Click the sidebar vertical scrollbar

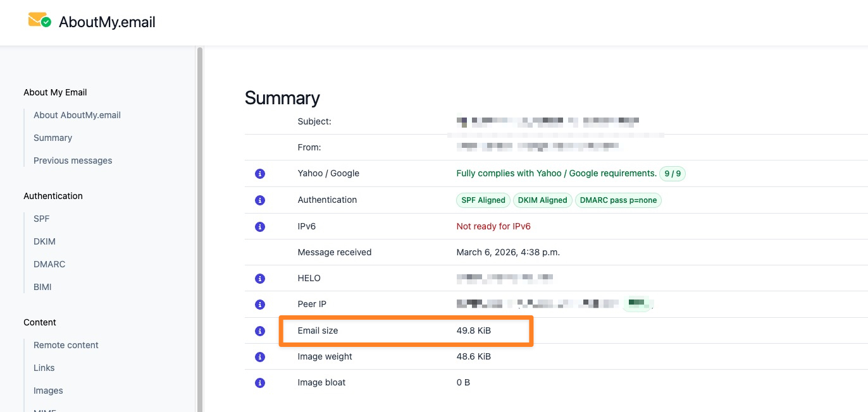[x=200, y=227]
